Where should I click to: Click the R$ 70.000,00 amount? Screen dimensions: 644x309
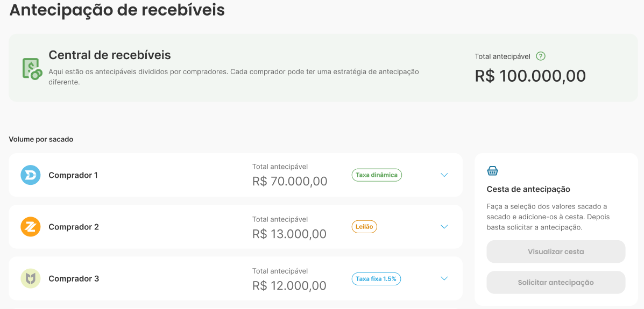290,181
